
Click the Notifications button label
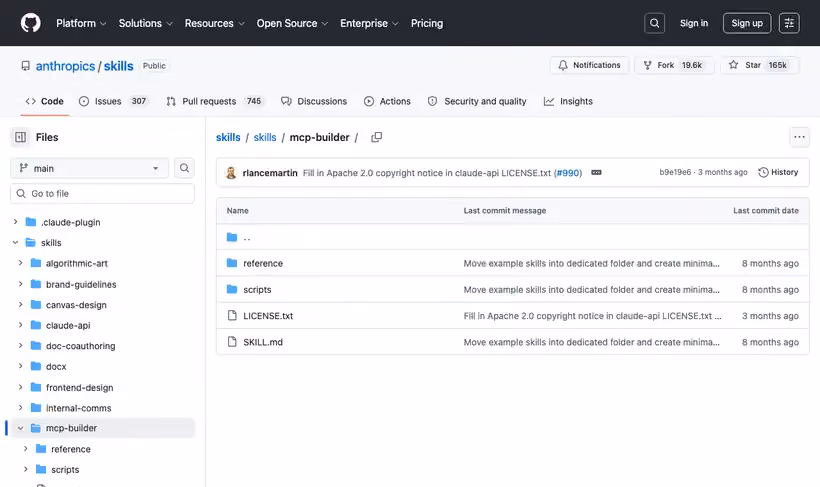click(596, 65)
